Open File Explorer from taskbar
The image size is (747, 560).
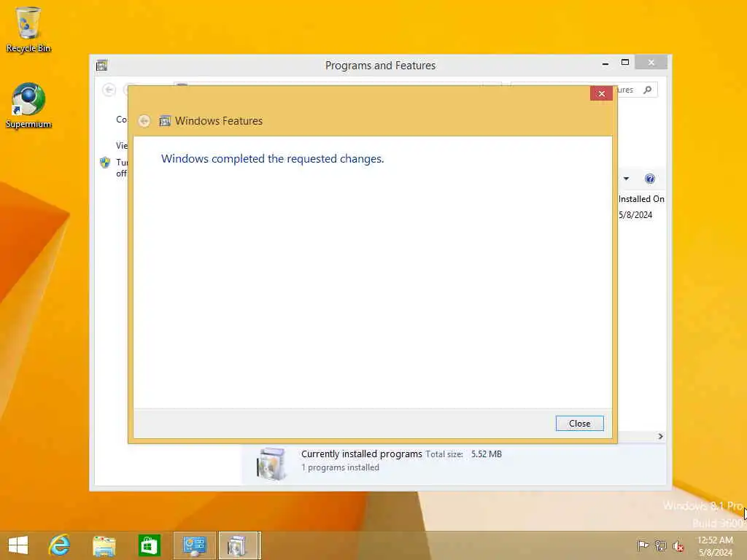104,545
